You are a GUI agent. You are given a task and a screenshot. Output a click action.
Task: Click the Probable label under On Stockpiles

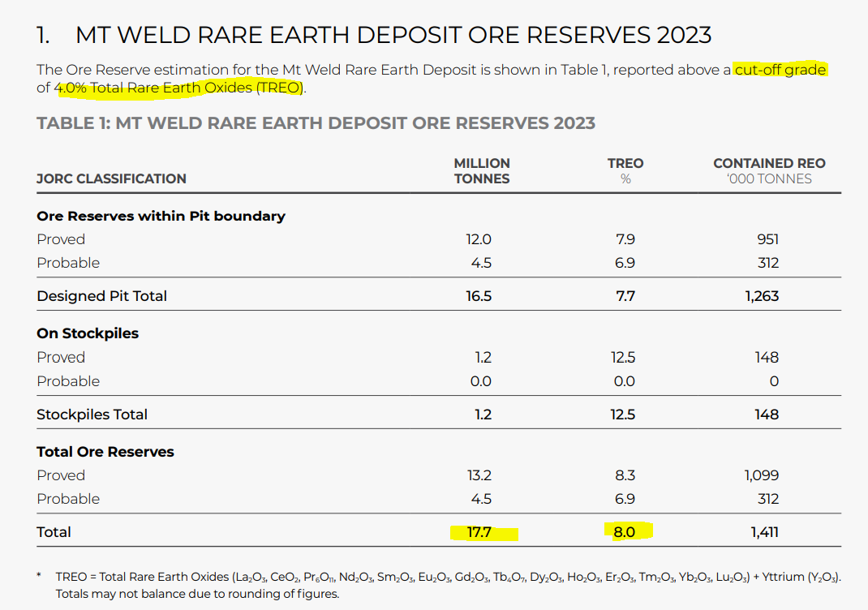pyautogui.click(x=68, y=380)
